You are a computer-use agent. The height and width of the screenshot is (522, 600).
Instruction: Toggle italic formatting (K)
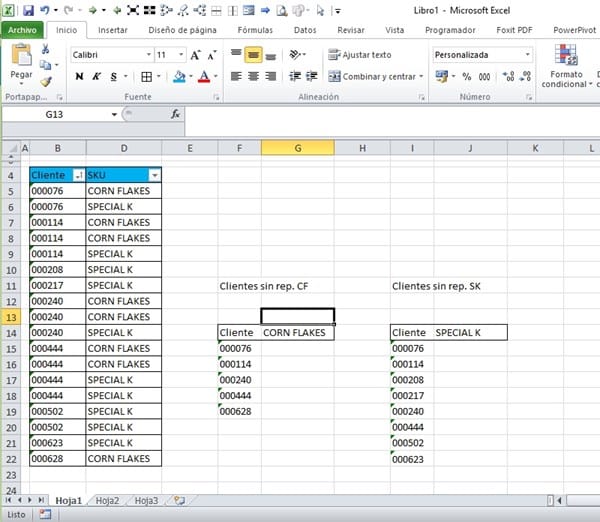pos(97,77)
